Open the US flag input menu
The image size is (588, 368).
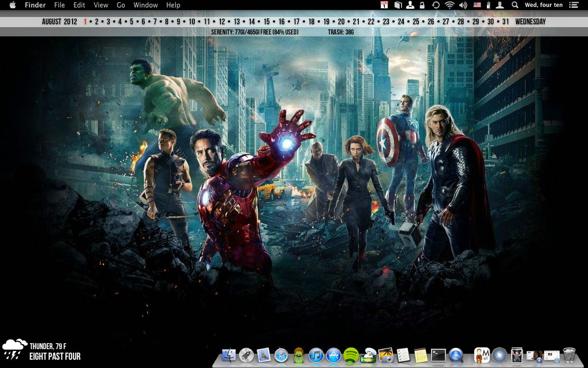click(x=477, y=5)
